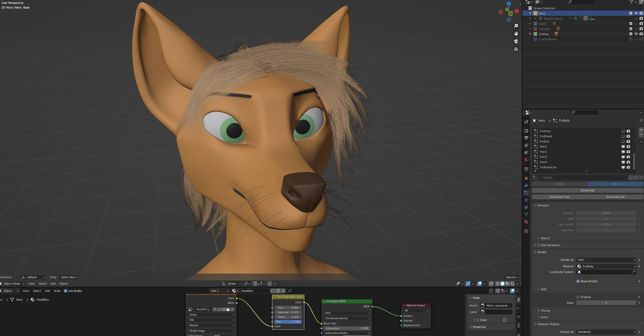
Task: Open the GGX distribution dropdown
Action: [x=347, y=313]
